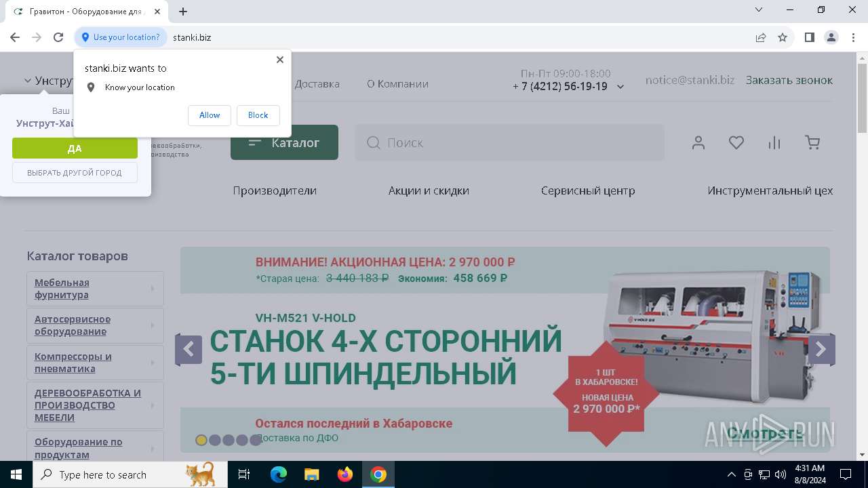This screenshot has height=488, width=868.
Task: Click the Chrome back arrow
Action: (x=15, y=37)
